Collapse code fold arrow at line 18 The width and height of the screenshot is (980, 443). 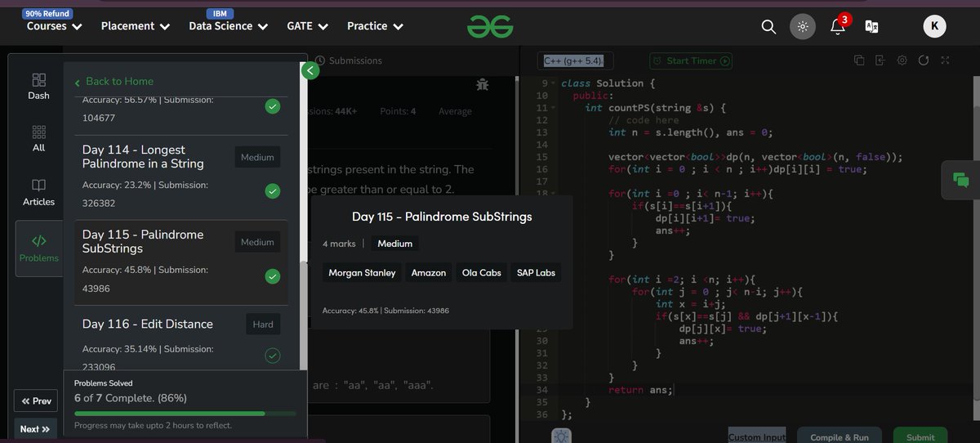(x=554, y=194)
